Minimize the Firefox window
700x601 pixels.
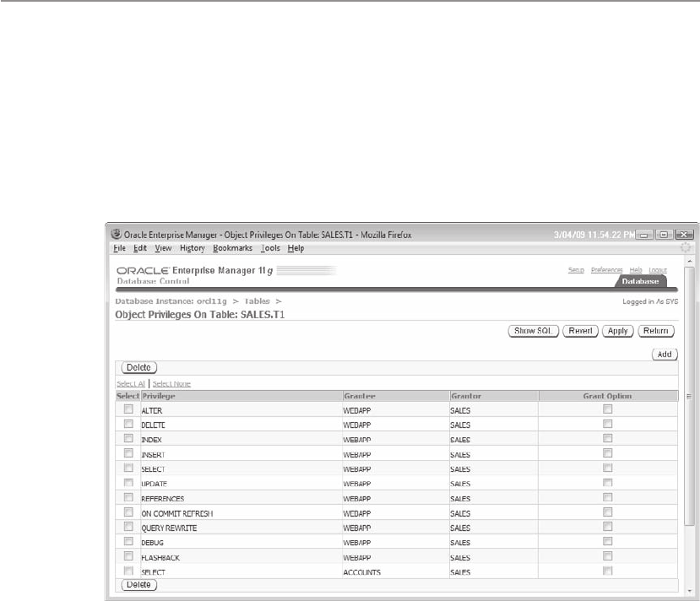pyautogui.click(x=644, y=235)
